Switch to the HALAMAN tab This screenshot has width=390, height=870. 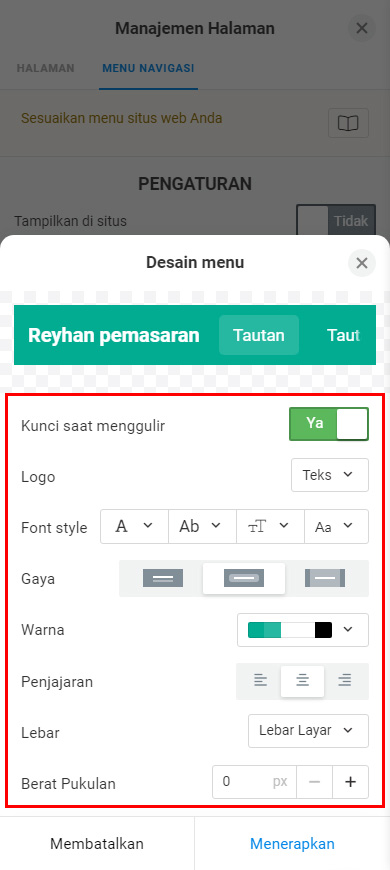tap(45, 68)
